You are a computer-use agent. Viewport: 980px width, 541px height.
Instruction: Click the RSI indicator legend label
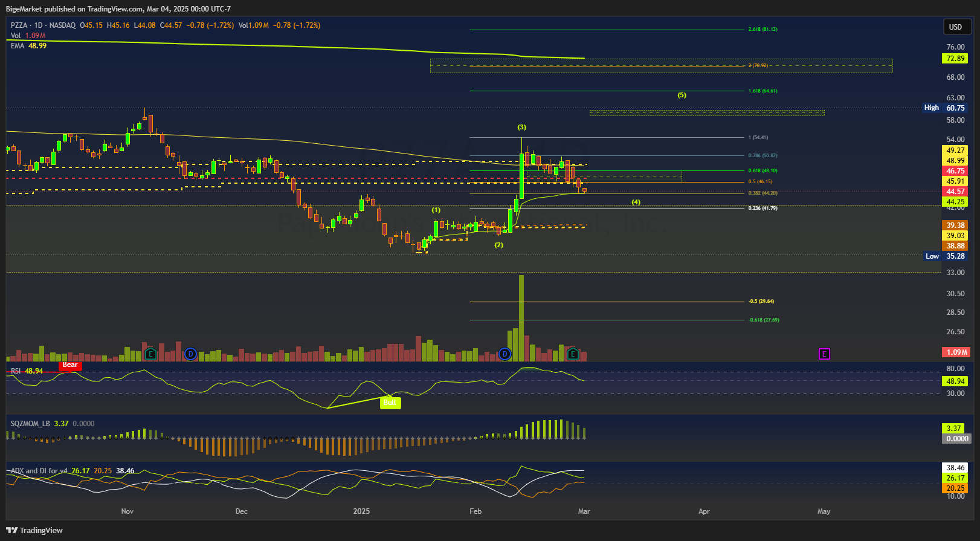pos(16,371)
